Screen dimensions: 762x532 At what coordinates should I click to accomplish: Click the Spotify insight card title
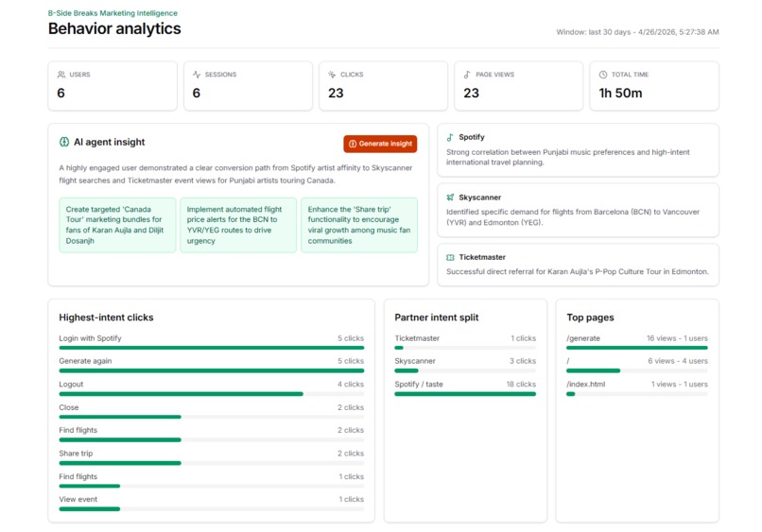(472, 138)
